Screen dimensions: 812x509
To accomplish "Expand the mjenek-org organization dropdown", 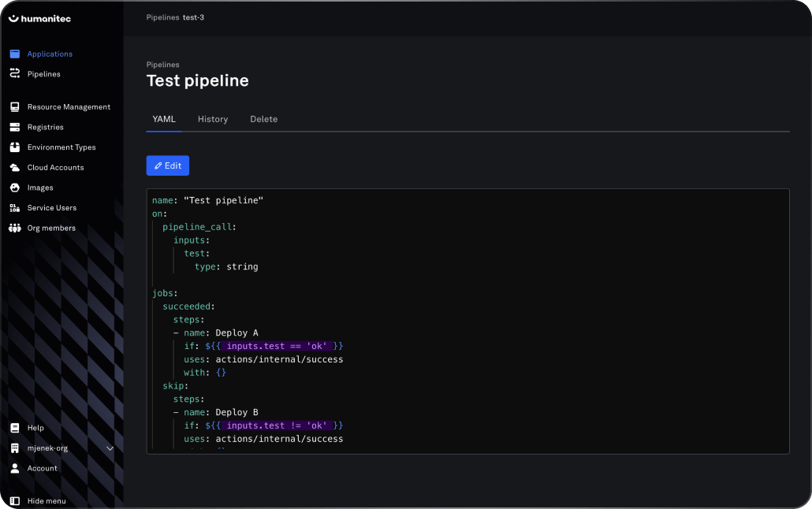I will tap(110, 448).
